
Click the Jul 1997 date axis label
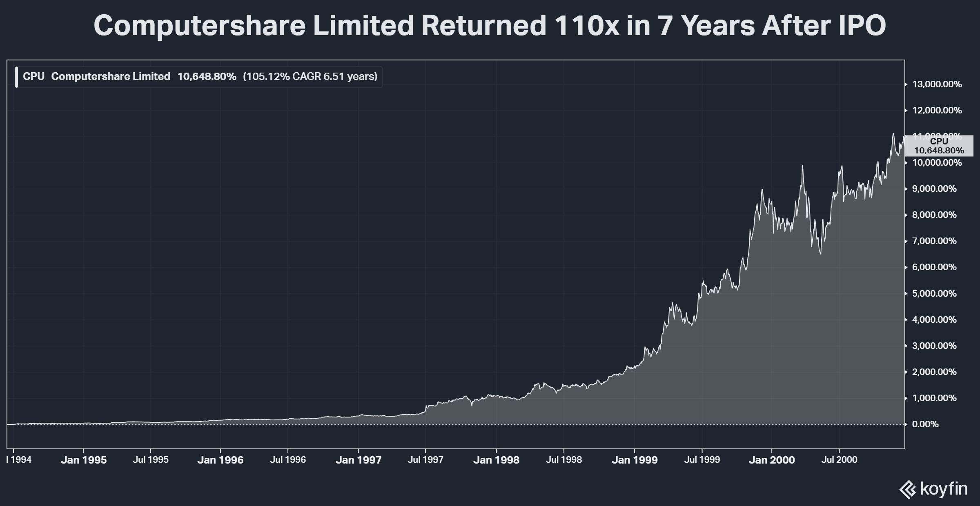click(x=425, y=460)
